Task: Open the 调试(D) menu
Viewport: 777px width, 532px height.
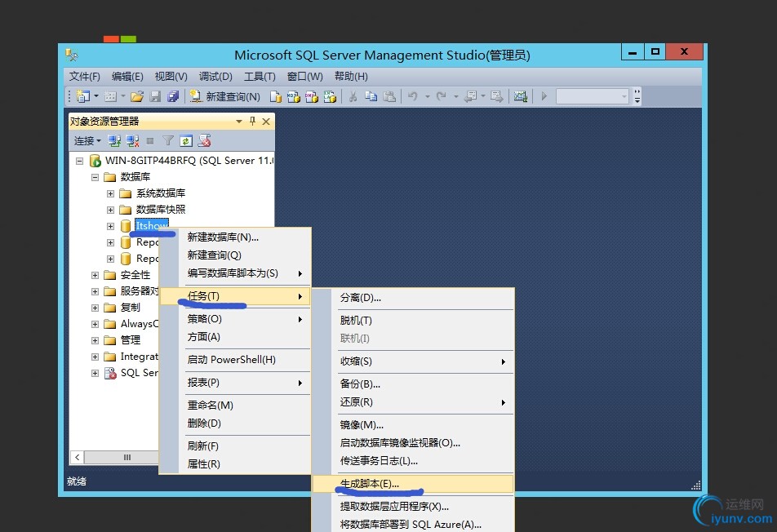Action: (x=215, y=76)
